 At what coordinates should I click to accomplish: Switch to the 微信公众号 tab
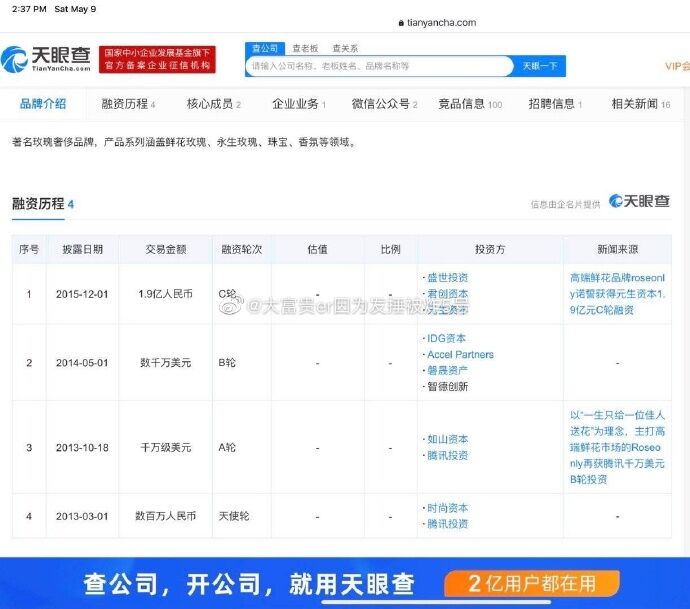(384, 104)
